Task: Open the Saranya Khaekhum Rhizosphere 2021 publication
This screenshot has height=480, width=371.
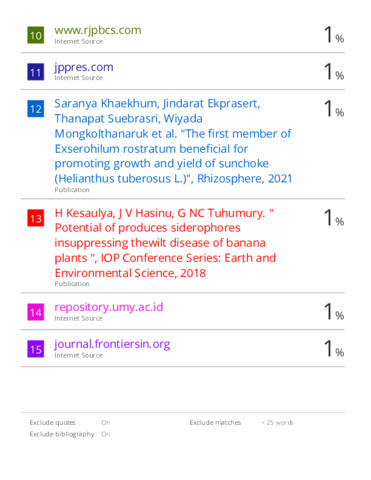Action: coord(173,141)
